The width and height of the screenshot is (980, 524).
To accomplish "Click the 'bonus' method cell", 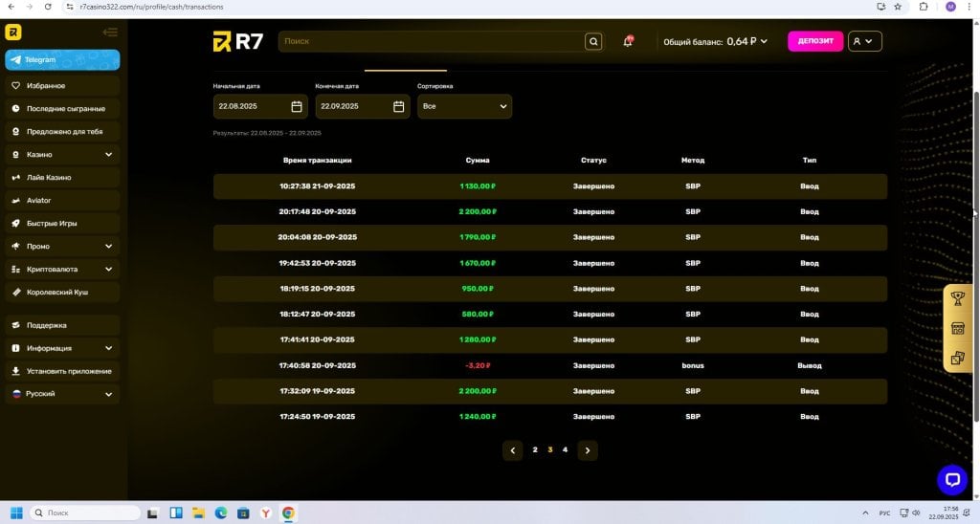I will click(x=693, y=365).
